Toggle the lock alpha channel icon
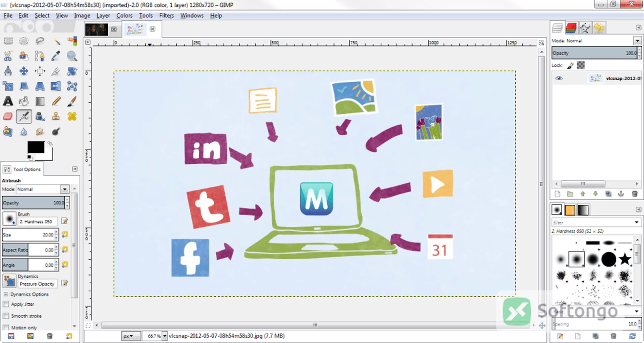644x343 pixels. point(581,65)
